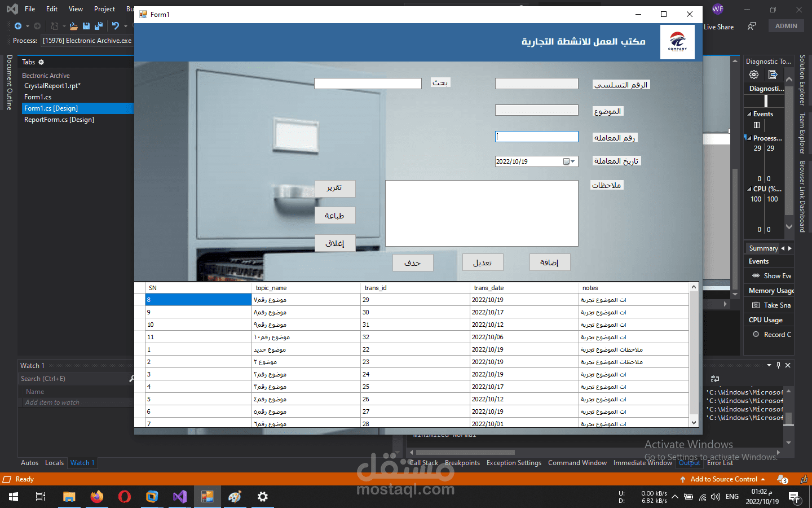Open the Undo history dropdown arrow
The image size is (812, 508).
coord(126,26)
